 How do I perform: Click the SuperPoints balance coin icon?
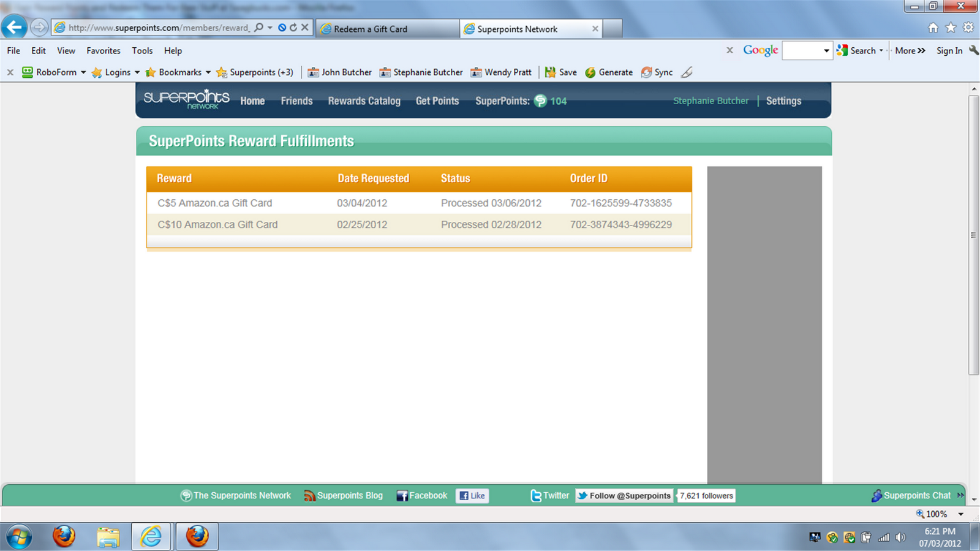coord(540,101)
